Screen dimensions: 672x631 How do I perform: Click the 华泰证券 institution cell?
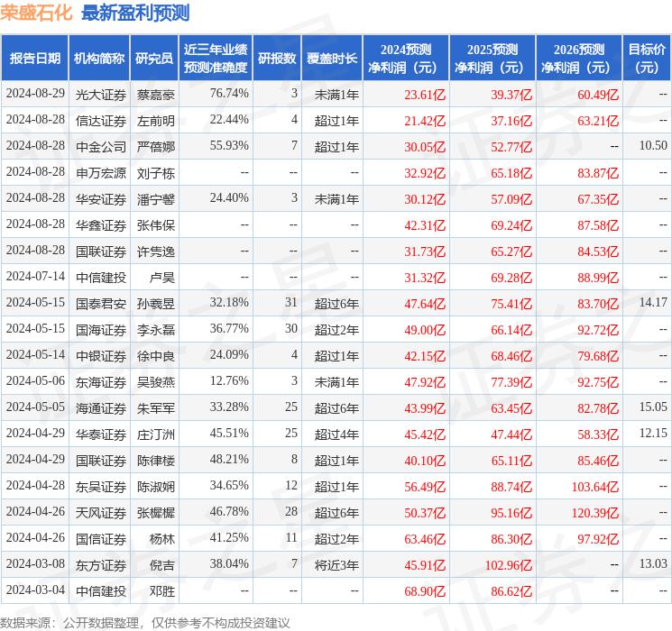(101, 434)
